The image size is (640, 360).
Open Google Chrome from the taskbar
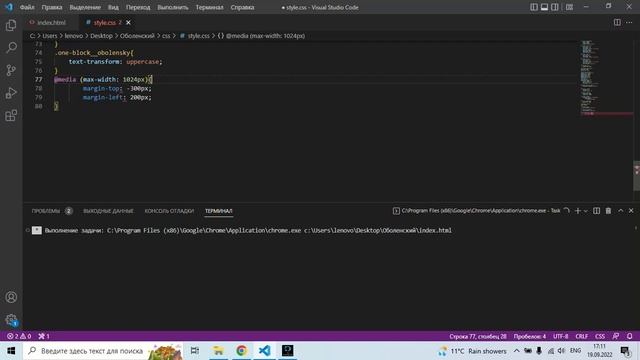(x=241, y=351)
